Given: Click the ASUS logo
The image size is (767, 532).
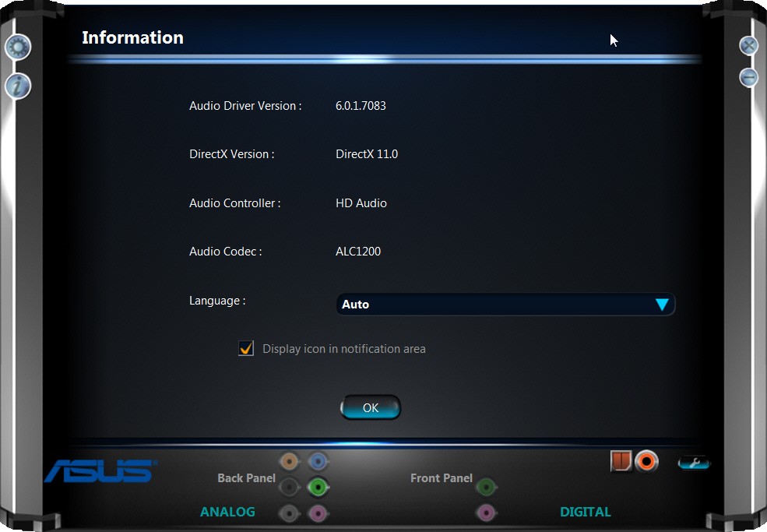Looking at the screenshot, I should point(100,470).
